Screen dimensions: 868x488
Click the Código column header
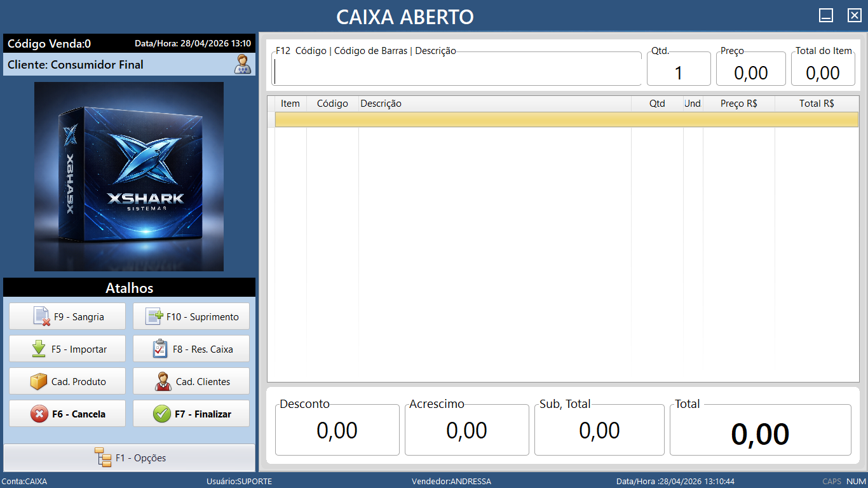point(333,104)
